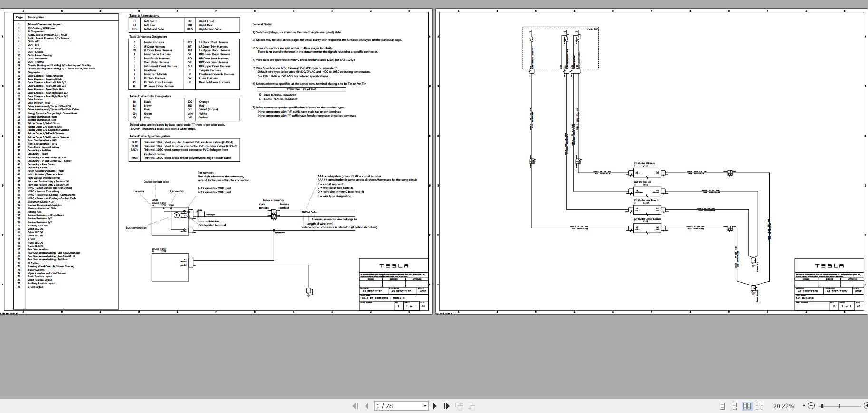This screenshot has width=868, height=413.
Task: Click the zoom out minus button
Action: click(811, 406)
